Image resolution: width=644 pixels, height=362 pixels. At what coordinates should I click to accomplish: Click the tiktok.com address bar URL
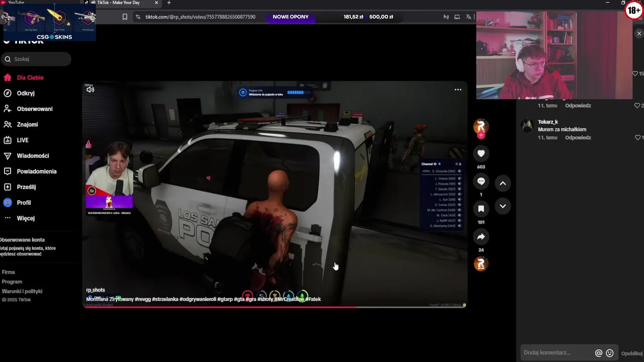pos(200,17)
